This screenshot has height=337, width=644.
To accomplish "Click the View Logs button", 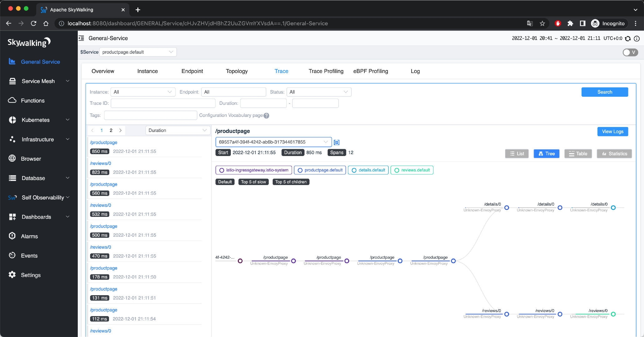I will (x=612, y=131).
